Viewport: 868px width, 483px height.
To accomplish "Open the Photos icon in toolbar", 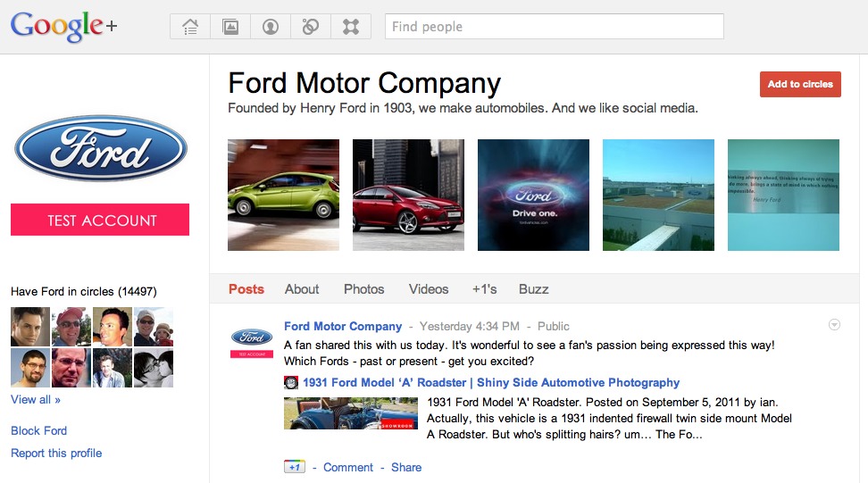I will (x=230, y=27).
